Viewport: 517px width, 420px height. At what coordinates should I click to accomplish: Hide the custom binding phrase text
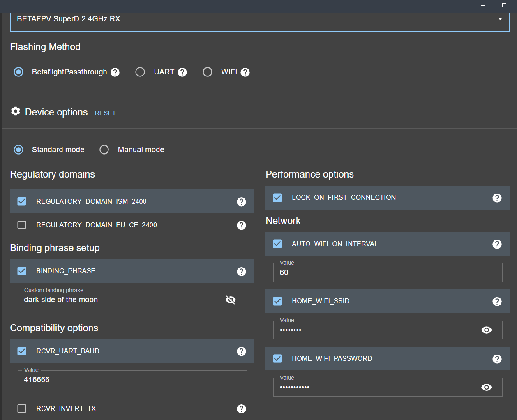pyautogui.click(x=231, y=300)
